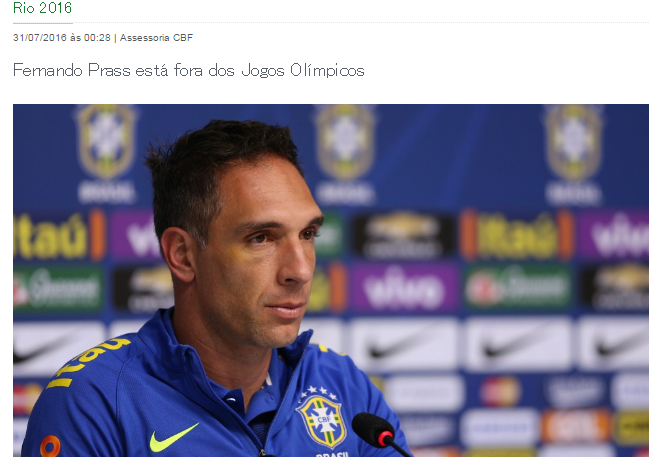Click the orange Itaú logo on the right
The height and width of the screenshot is (457, 660).
coord(516,236)
